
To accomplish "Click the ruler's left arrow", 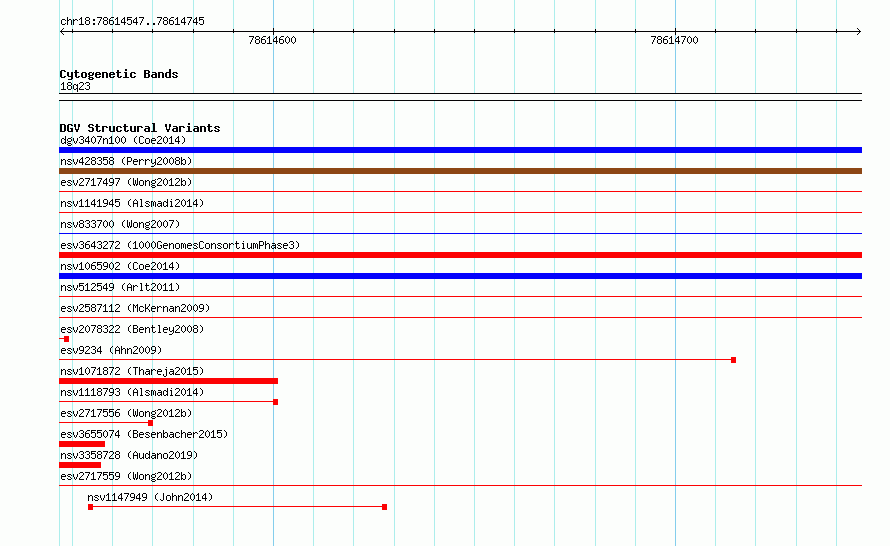I will [63, 31].
